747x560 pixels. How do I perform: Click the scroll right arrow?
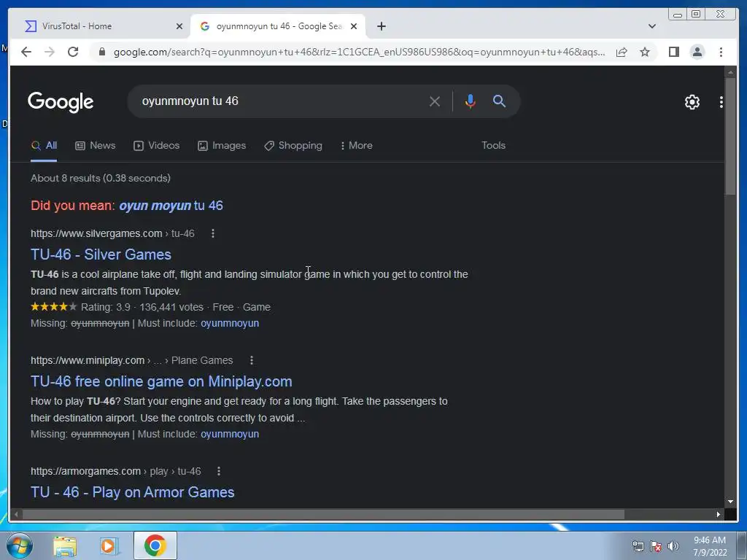tap(719, 514)
